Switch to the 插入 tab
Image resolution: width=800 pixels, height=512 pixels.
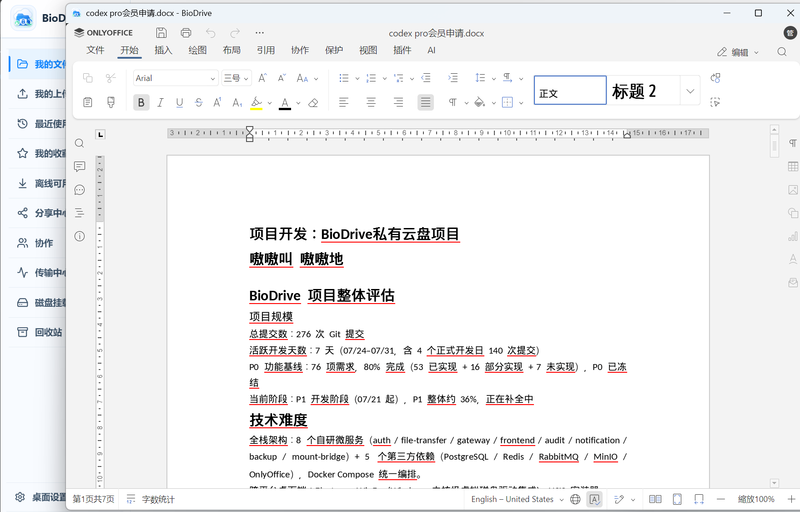tap(163, 50)
